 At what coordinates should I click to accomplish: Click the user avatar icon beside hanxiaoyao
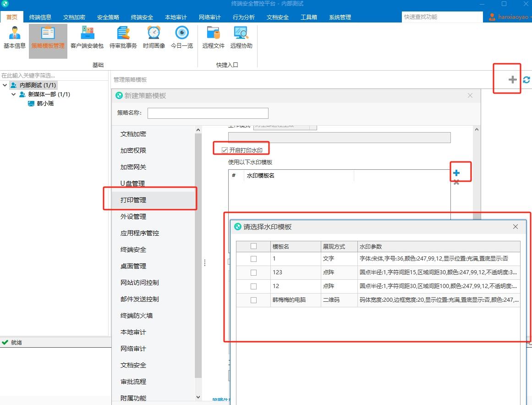pos(492,17)
